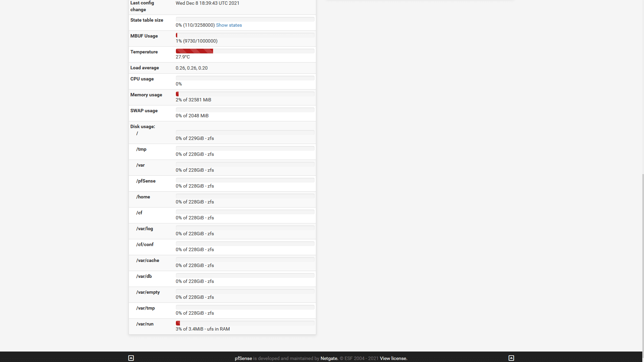Image resolution: width=644 pixels, height=362 pixels.
Task: Open the View license link
Action: pyautogui.click(x=393, y=358)
